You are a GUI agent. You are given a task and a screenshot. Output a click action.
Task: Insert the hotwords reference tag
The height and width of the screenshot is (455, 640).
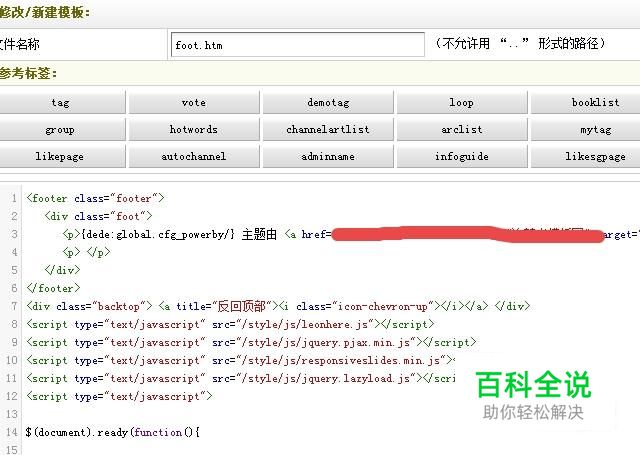(x=194, y=129)
